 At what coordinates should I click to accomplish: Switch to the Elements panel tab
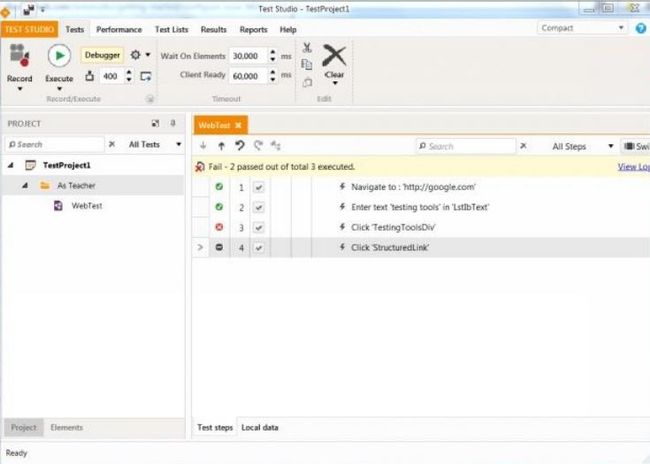pyautogui.click(x=67, y=428)
